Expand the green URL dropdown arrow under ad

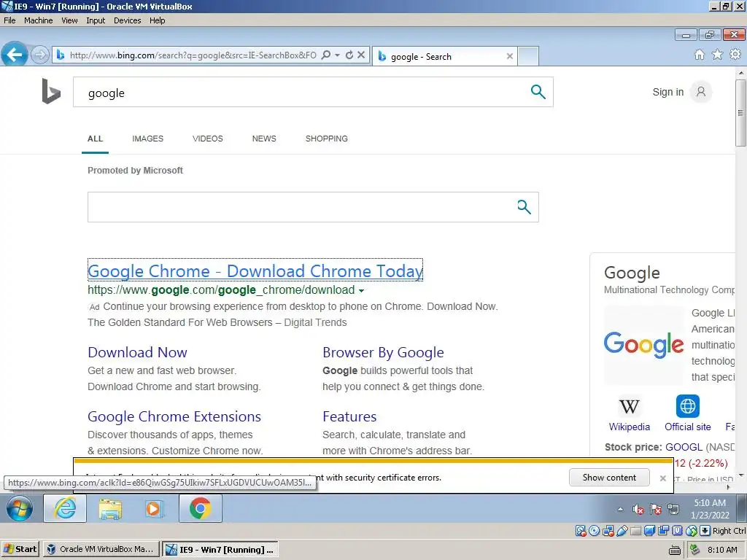(361, 291)
